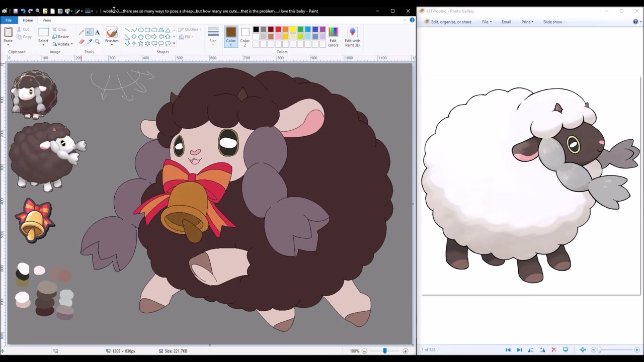Image resolution: width=644 pixels, height=362 pixels.
Task: Click the zoom in plus button in Paint status bar
Action: [406, 351]
